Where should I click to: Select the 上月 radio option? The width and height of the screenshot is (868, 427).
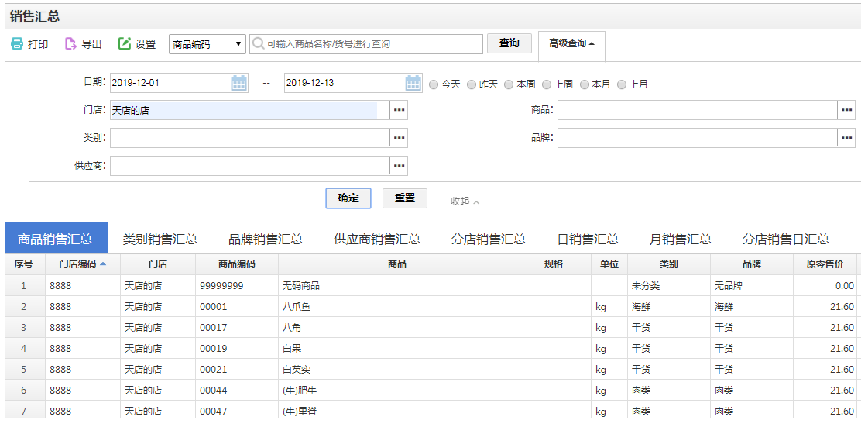622,84
